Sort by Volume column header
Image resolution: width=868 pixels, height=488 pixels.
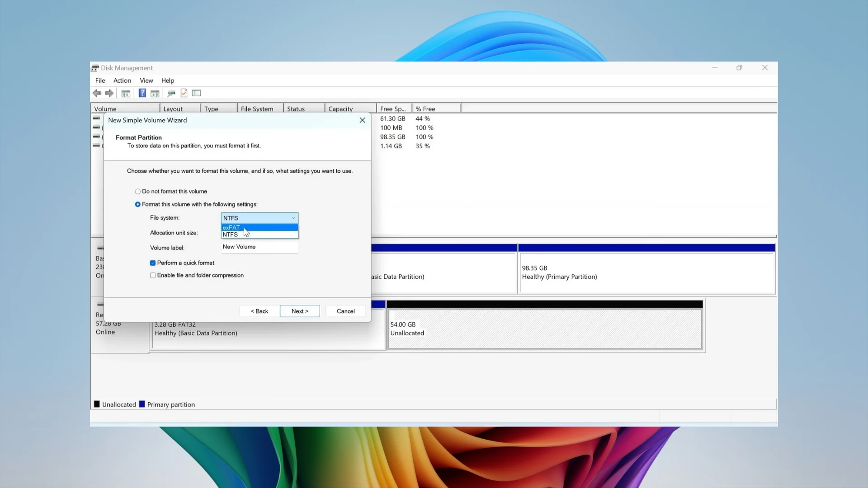(x=125, y=108)
